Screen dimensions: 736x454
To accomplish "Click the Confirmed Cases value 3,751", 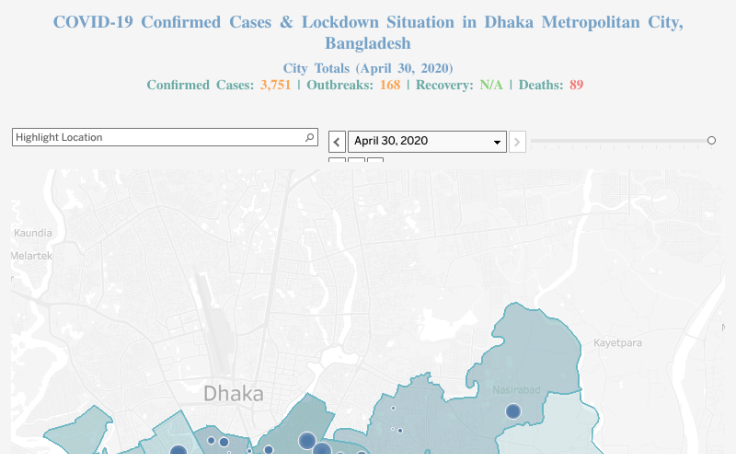I will point(276,85).
